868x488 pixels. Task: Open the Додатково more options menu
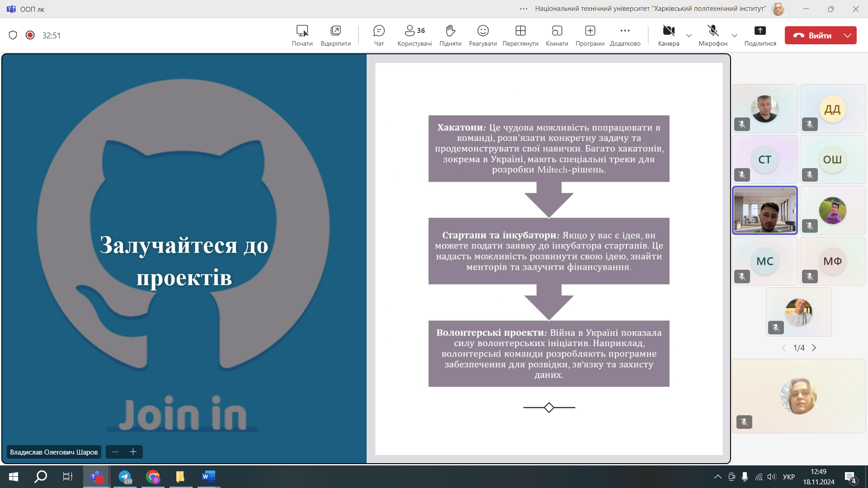(x=625, y=35)
